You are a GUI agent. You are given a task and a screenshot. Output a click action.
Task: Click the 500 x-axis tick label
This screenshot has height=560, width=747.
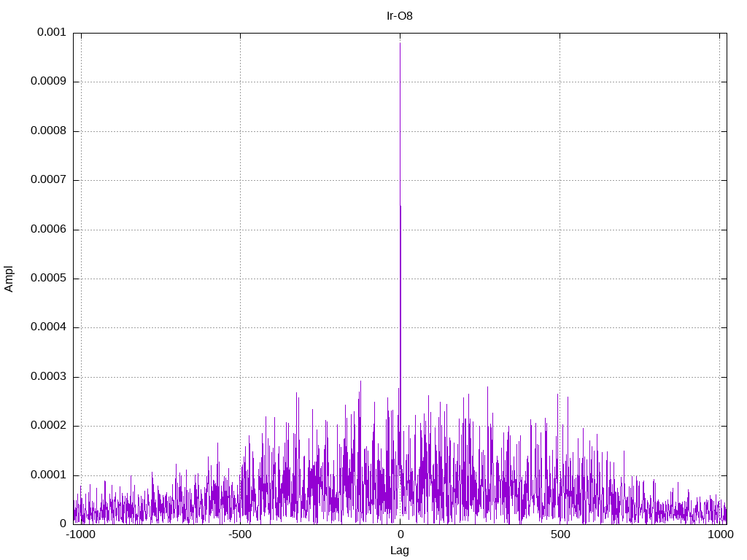[560, 535]
